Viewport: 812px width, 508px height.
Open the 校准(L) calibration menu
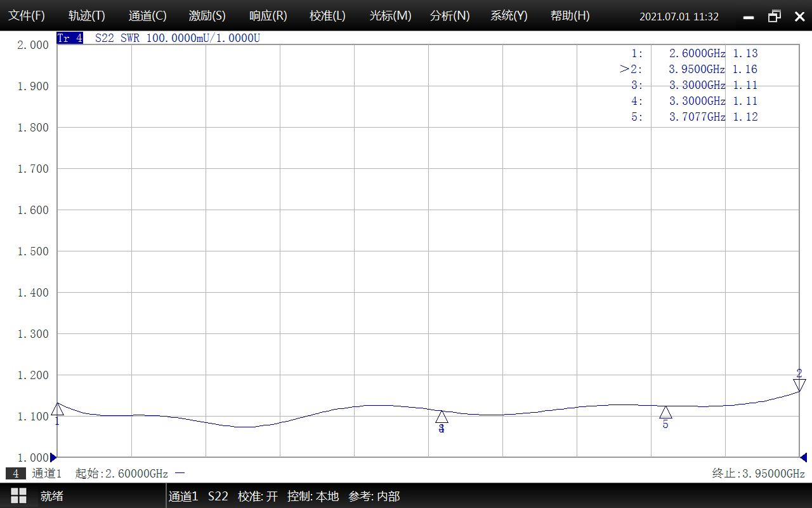click(327, 16)
